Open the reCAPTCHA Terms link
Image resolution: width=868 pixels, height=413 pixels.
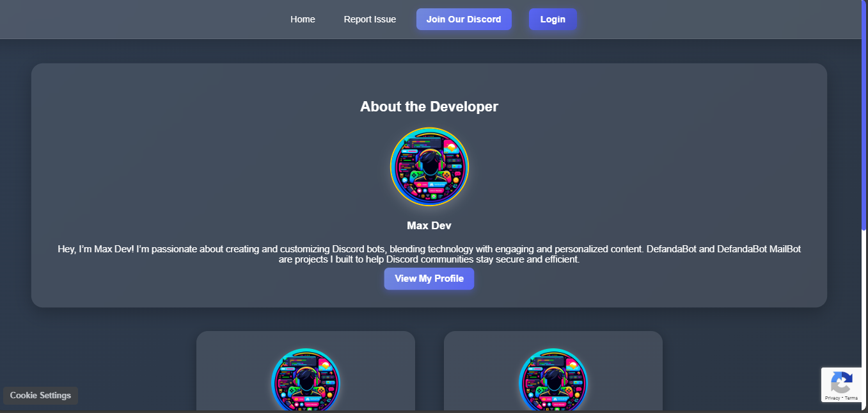click(x=850, y=398)
